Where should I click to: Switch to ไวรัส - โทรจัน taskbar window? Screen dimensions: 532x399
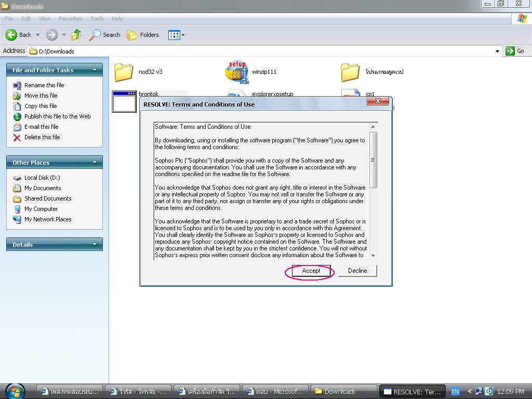[138, 392]
